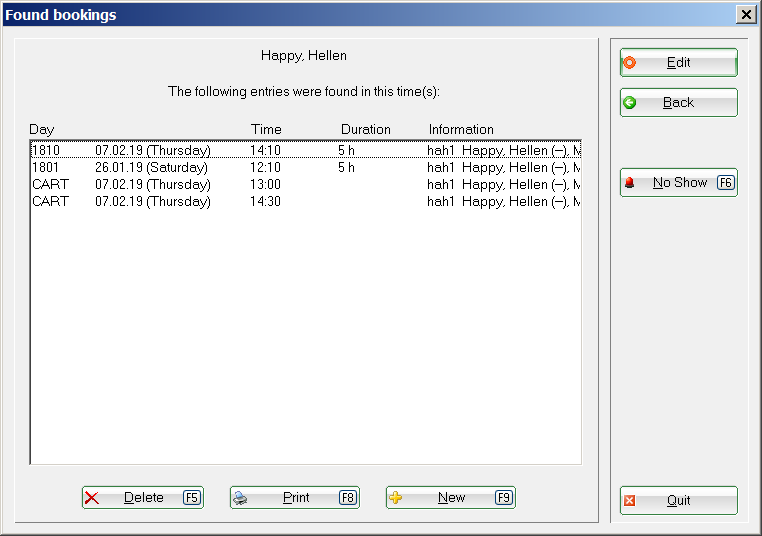
Task: Click the 12:10 time cell
Action: (265, 167)
